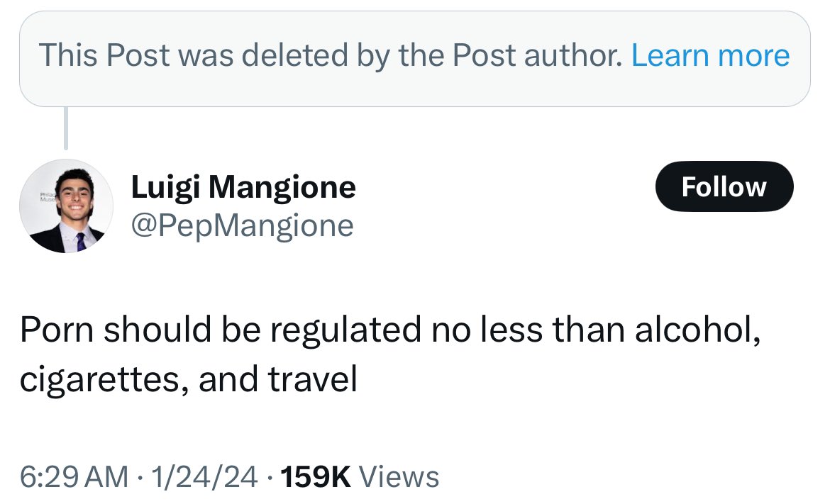
Task: Click the display name Luigi Mangione
Action: point(243,187)
